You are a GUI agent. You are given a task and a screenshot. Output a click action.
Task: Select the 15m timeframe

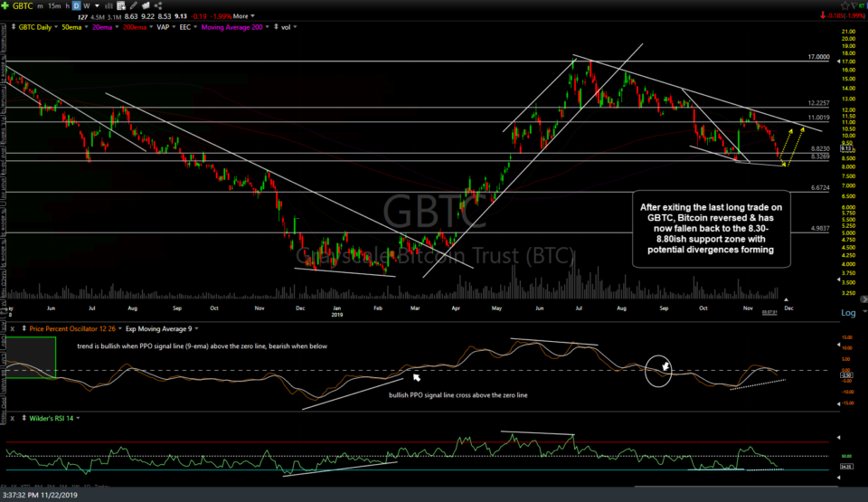click(54, 6)
